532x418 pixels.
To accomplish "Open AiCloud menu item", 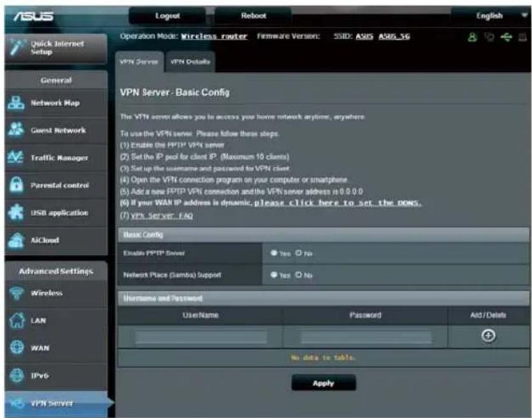I will point(57,240).
